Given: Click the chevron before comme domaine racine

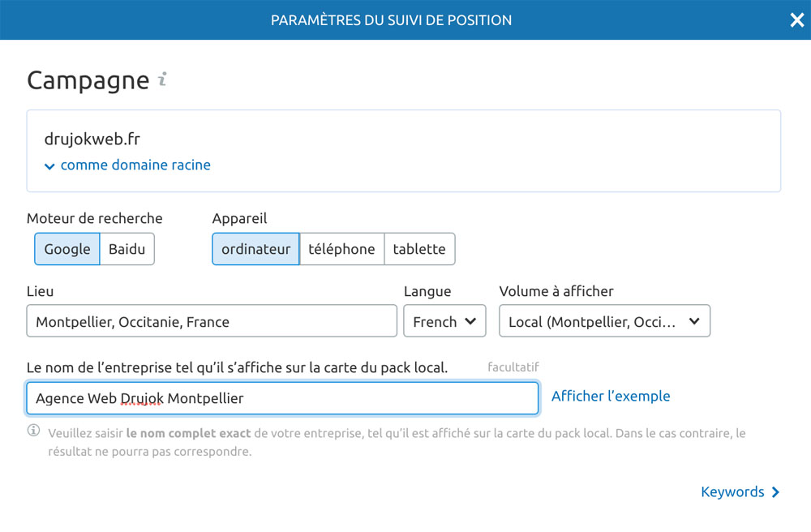Looking at the screenshot, I should coord(49,166).
